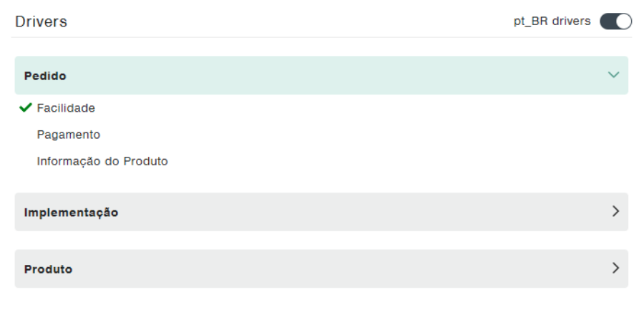Click the Produto section title
The width and height of the screenshot is (644, 325).
[x=48, y=270]
